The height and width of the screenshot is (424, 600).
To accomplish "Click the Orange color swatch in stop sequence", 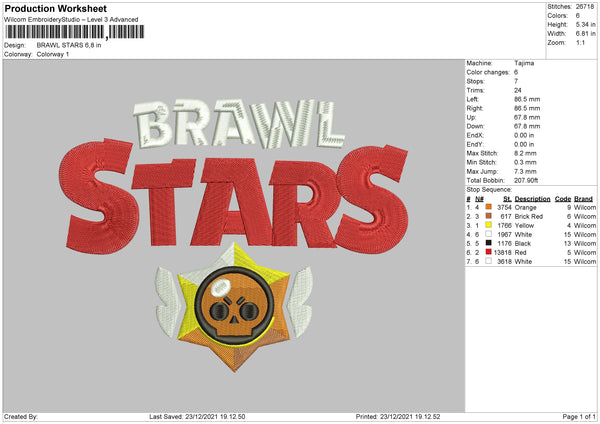I will 488,207.
